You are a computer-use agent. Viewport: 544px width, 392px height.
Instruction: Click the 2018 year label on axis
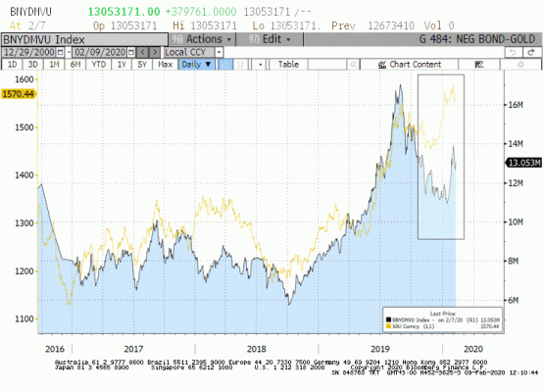(257, 349)
